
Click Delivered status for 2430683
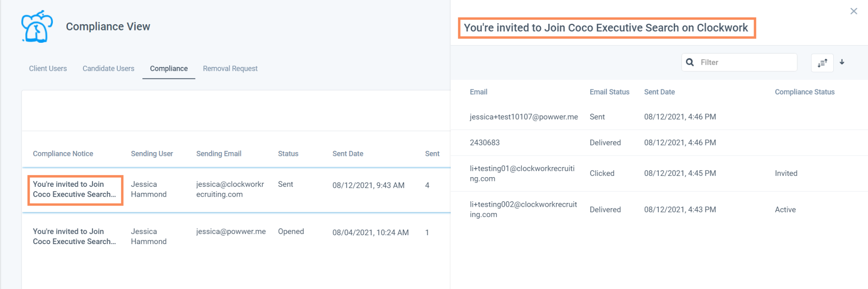(605, 143)
